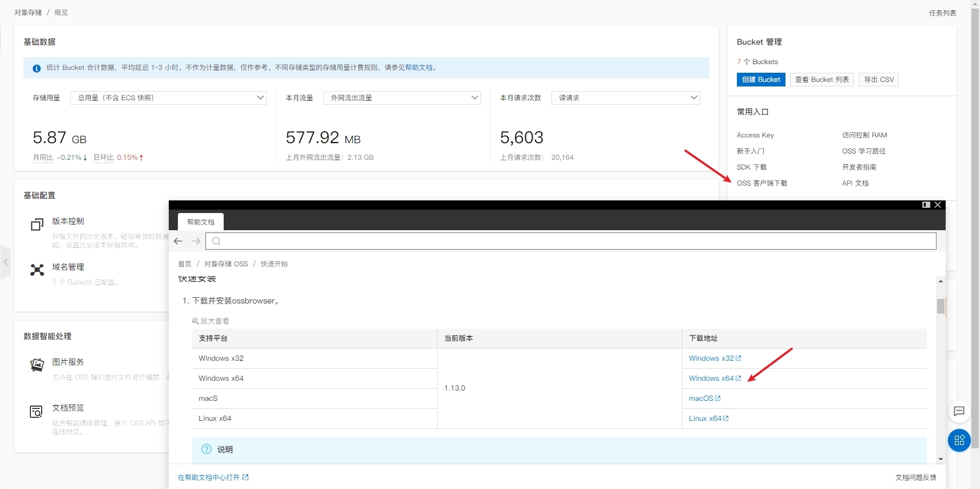Open the 外网流出流量 dropdown
980x489 pixels.
tap(402, 98)
